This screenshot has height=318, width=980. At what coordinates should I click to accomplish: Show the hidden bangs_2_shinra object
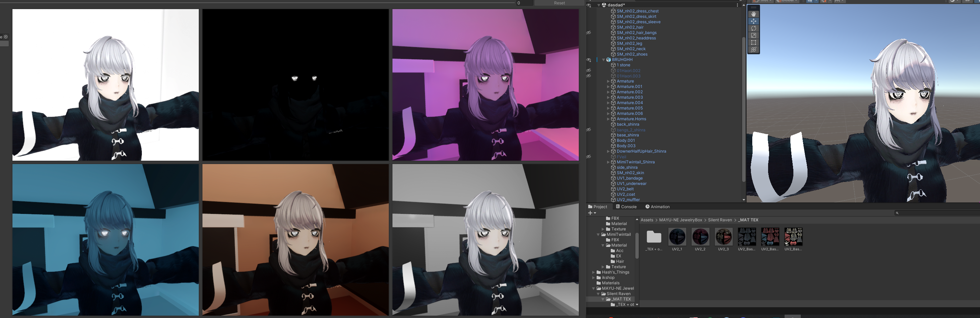pyautogui.click(x=589, y=130)
